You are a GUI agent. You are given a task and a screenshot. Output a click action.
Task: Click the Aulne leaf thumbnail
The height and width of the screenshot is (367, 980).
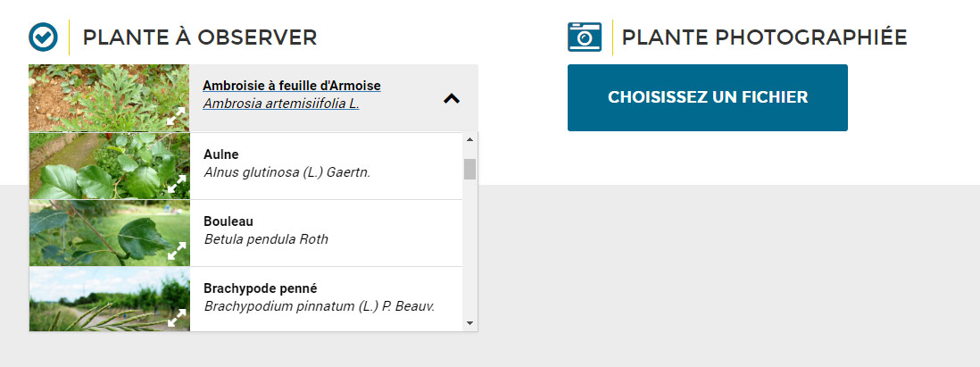click(x=110, y=166)
